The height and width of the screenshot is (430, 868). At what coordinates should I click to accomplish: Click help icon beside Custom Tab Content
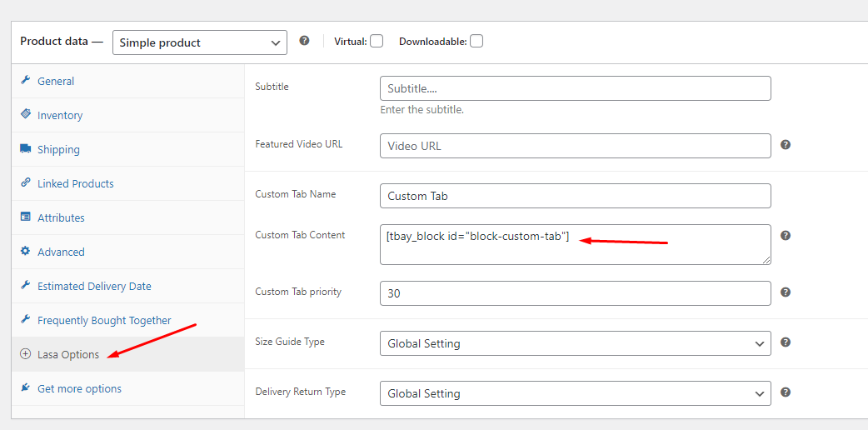[x=786, y=235]
